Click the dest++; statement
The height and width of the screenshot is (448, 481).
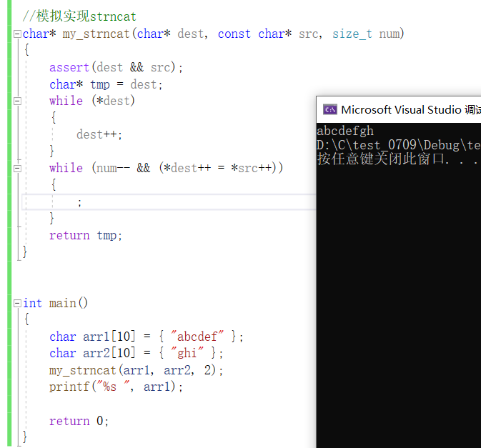[x=99, y=134]
